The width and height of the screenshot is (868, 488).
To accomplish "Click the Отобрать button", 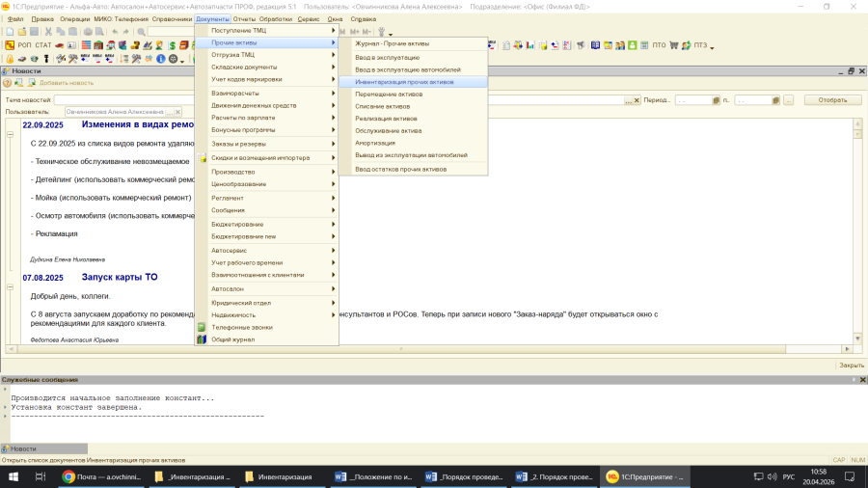I will [832, 100].
